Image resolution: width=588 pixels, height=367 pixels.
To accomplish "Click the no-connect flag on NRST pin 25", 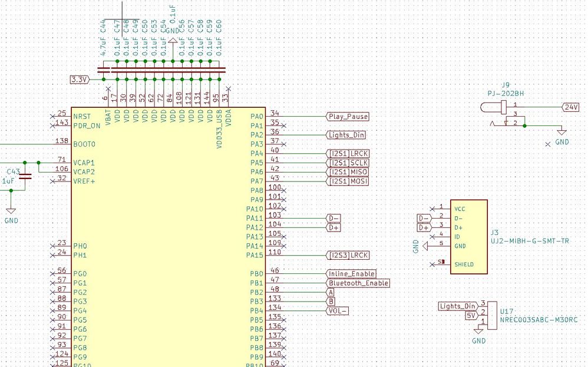I will pyautogui.click(x=52, y=117).
